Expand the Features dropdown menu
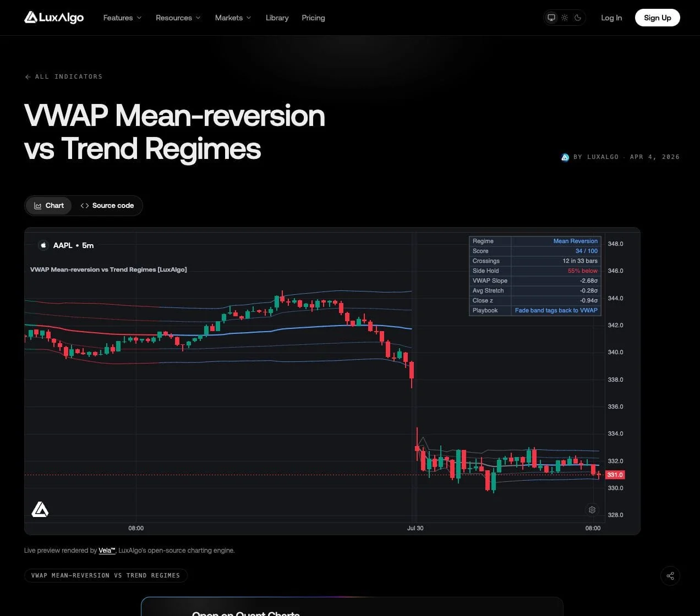Viewport: 700px width, 616px height. (122, 18)
